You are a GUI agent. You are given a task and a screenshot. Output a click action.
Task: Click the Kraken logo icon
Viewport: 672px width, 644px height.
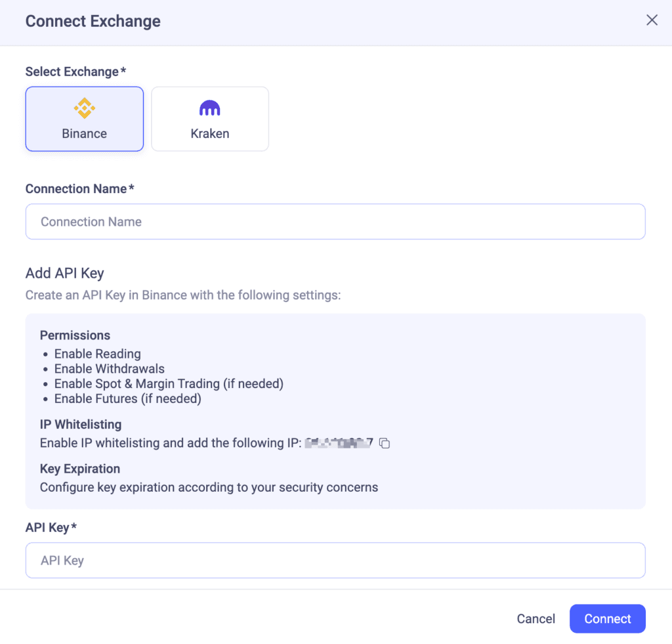point(209,106)
